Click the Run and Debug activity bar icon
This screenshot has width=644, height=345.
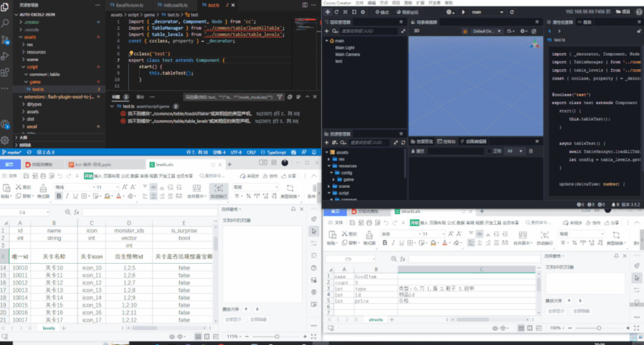[6, 55]
